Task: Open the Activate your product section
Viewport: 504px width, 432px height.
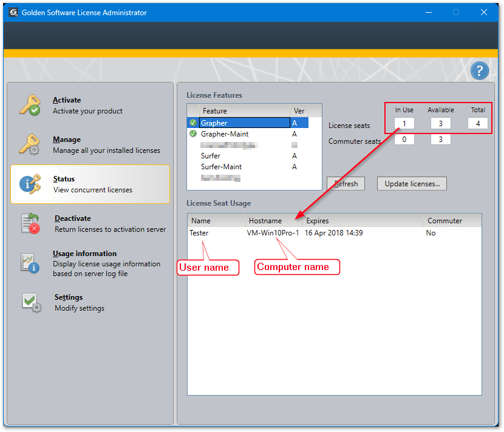Action: click(90, 106)
